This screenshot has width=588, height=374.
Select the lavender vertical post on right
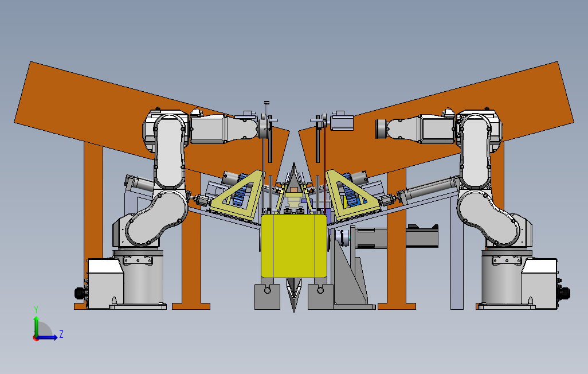click(457, 254)
